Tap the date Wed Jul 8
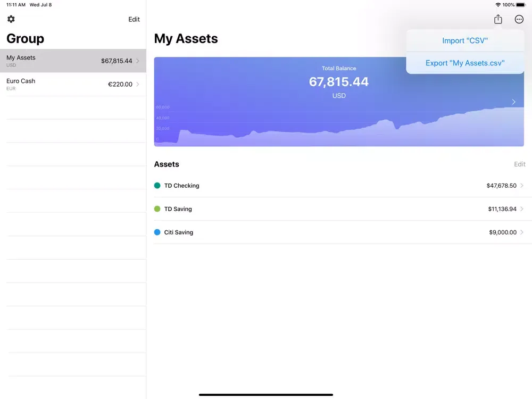The width and height of the screenshot is (532, 399). tap(41, 5)
